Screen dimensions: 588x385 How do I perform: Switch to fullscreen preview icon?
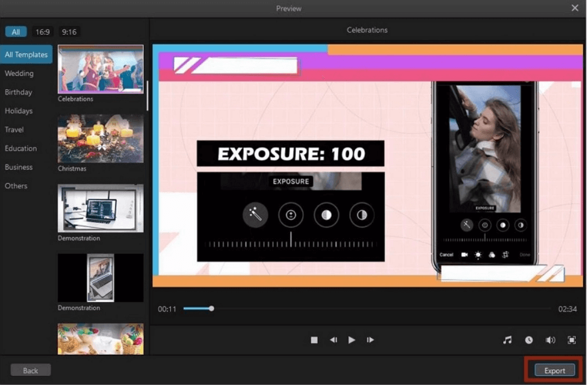572,340
